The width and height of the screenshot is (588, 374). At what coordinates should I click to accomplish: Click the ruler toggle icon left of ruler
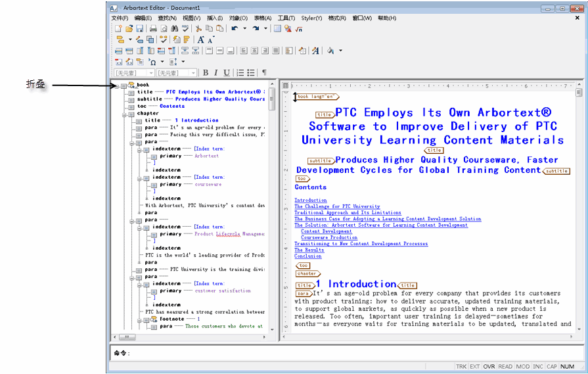(286, 86)
